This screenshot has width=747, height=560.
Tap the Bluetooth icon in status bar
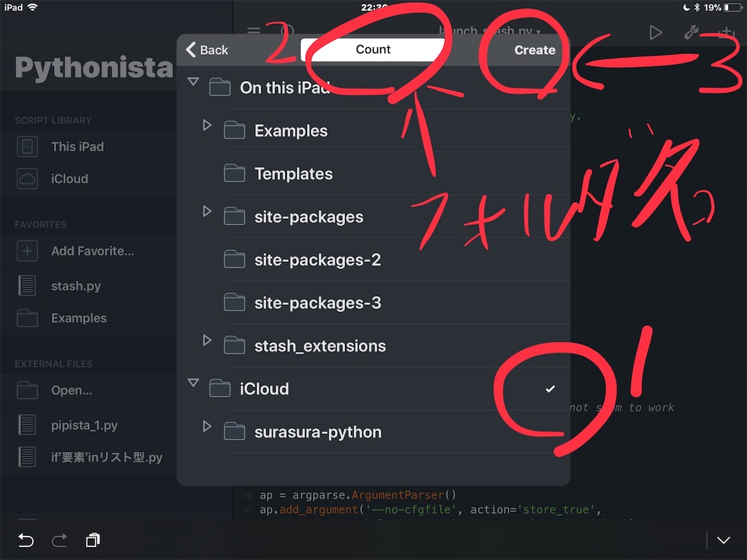697,7
